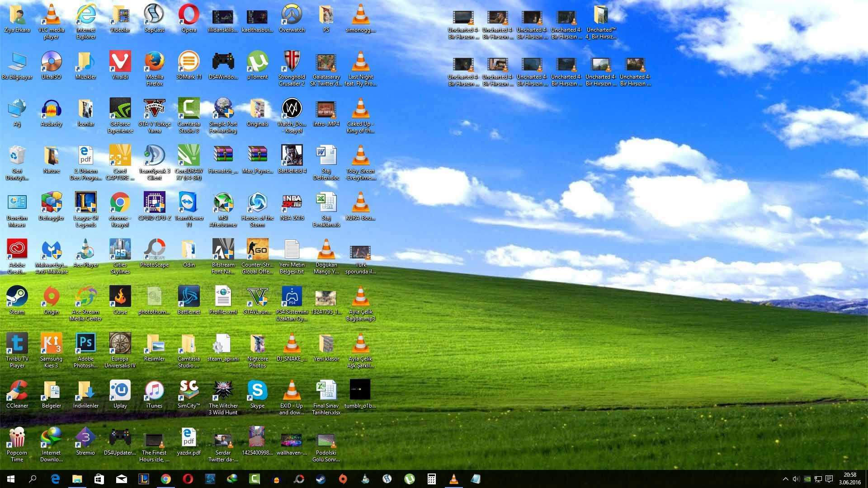The width and height of the screenshot is (868, 488).
Task: Expand taskbar notification area
Action: (x=784, y=479)
